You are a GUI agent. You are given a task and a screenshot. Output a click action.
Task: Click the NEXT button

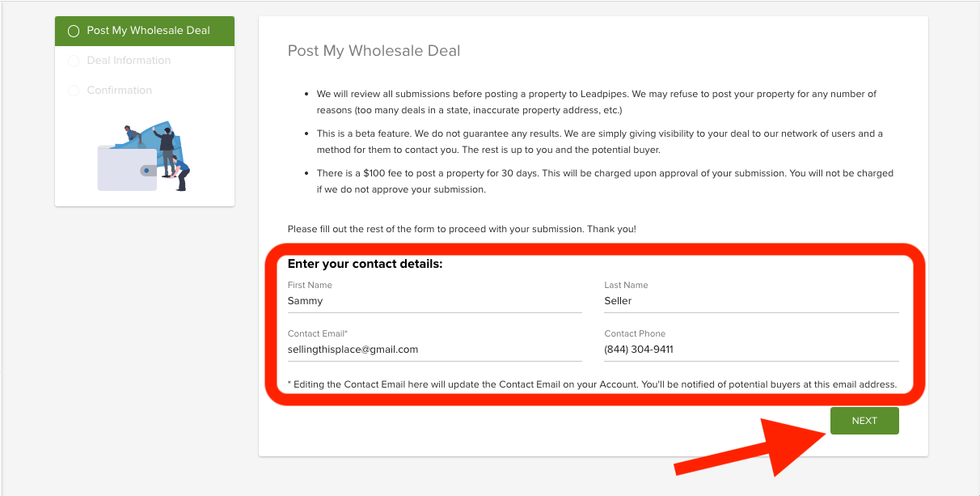pos(864,421)
